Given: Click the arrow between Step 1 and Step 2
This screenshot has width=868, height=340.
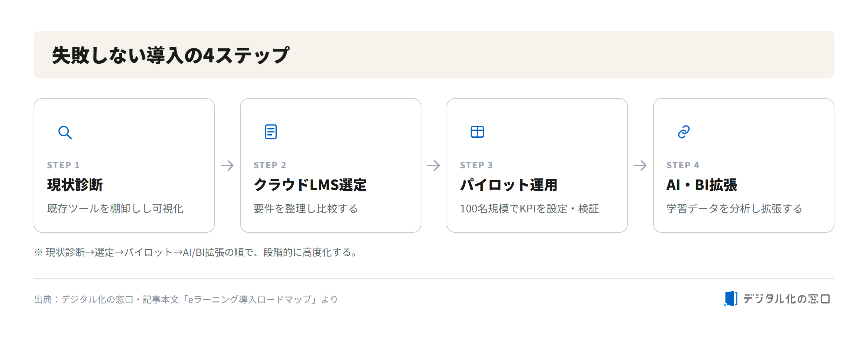Looking at the screenshot, I should [x=227, y=165].
